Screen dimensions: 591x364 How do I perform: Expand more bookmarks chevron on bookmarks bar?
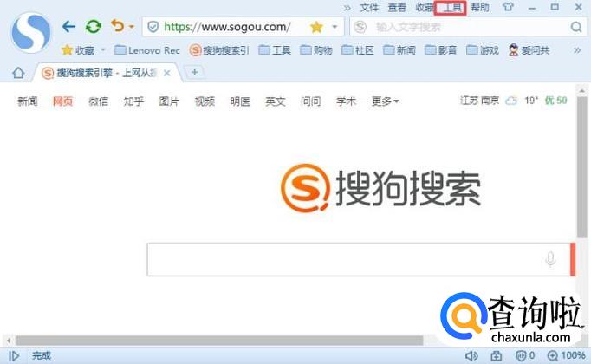tap(576, 50)
